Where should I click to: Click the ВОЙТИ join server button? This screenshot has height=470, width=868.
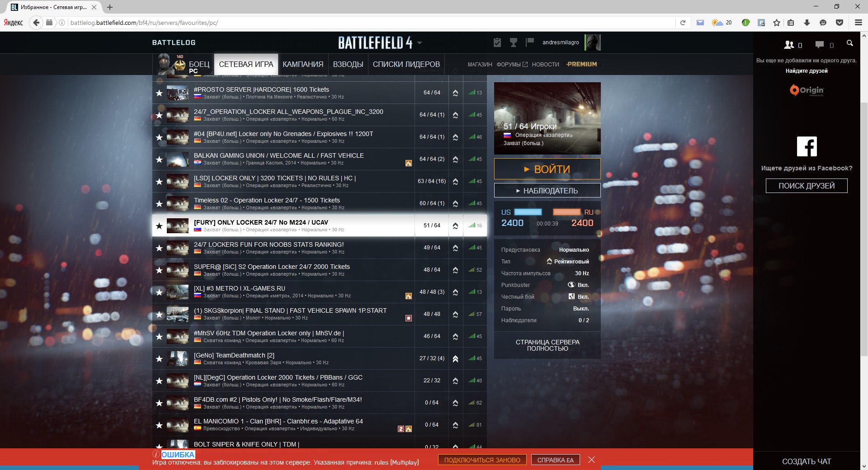point(547,169)
